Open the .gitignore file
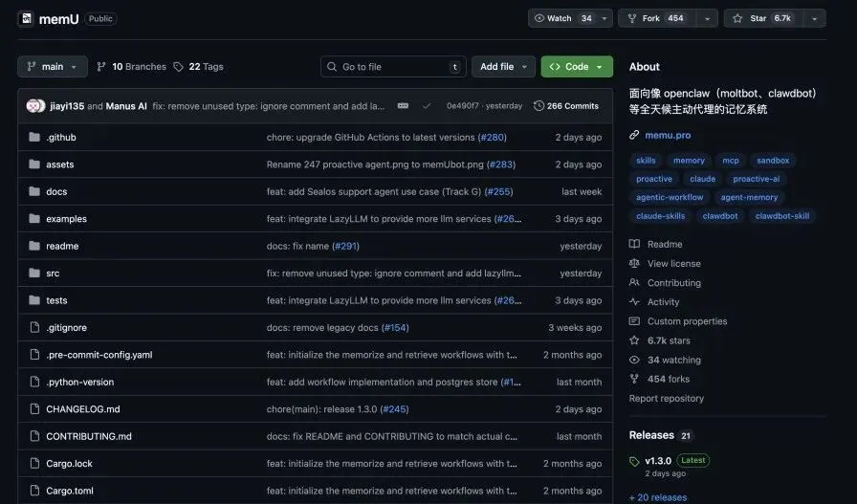 coord(66,327)
